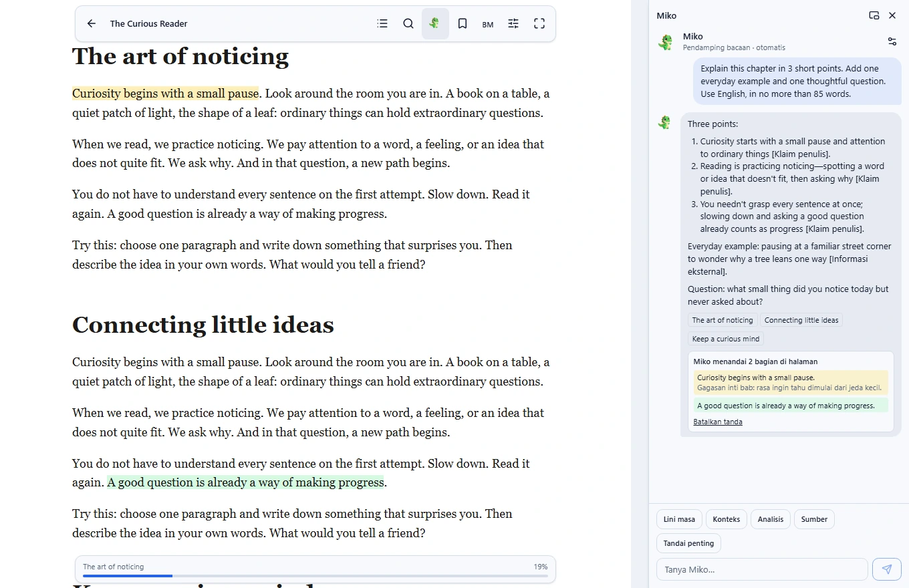This screenshot has height=588, width=909.
Task: Jump to 'Connecting little ideas' chip in Miko reply
Action: pos(801,320)
